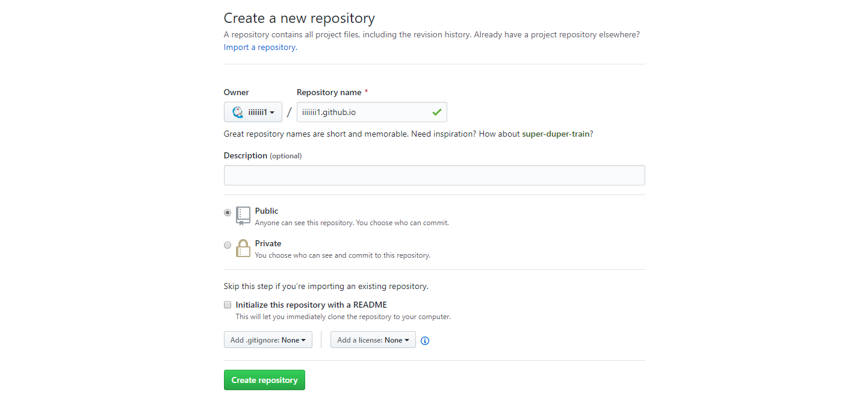Click the Private label text

pyautogui.click(x=268, y=243)
